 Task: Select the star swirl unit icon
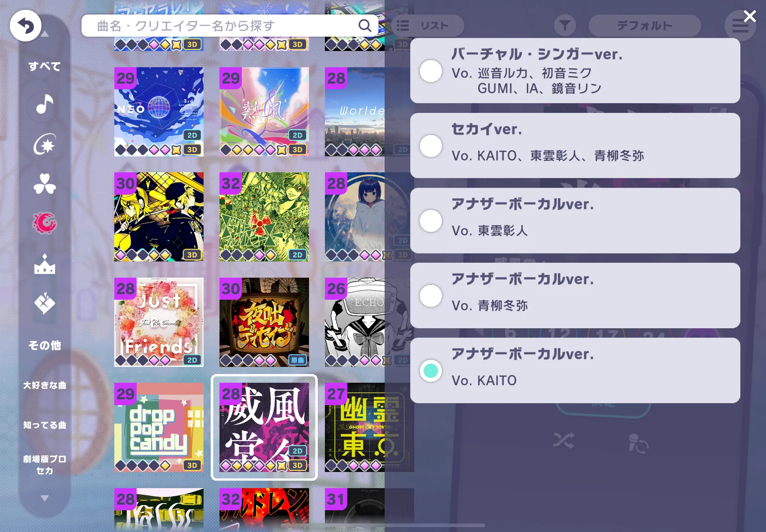pos(44,144)
